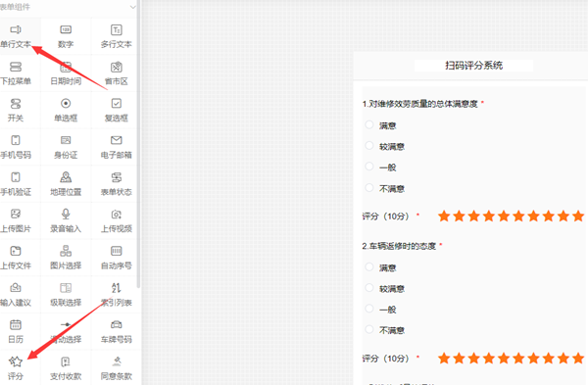The image size is (588, 385).
Task: Click 评分（10分）label under question 2
Action: pos(385,359)
